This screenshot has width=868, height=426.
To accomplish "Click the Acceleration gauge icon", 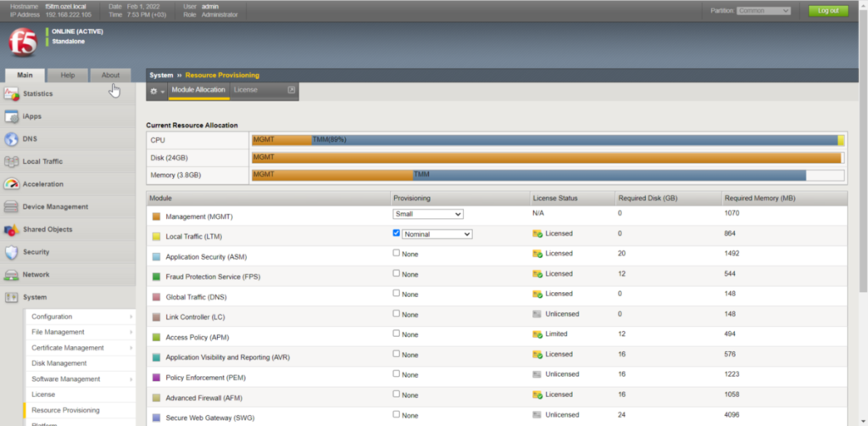I will click(x=12, y=184).
